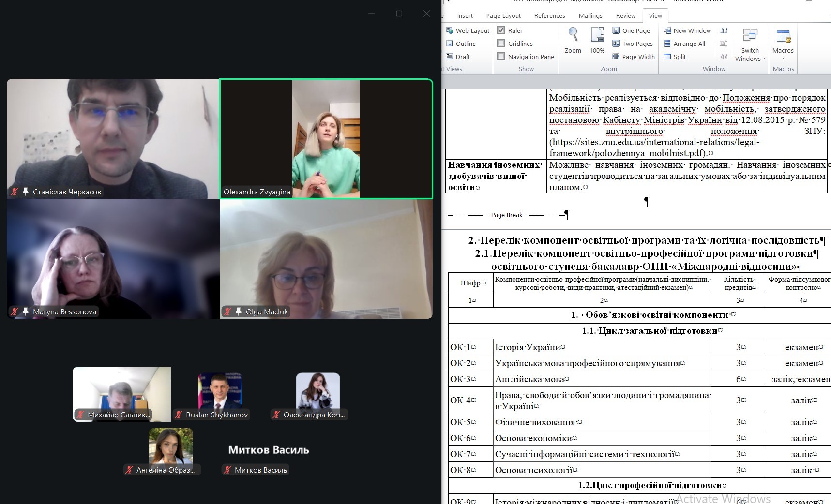
Task: Switch to Web Layout view
Action: click(x=468, y=30)
